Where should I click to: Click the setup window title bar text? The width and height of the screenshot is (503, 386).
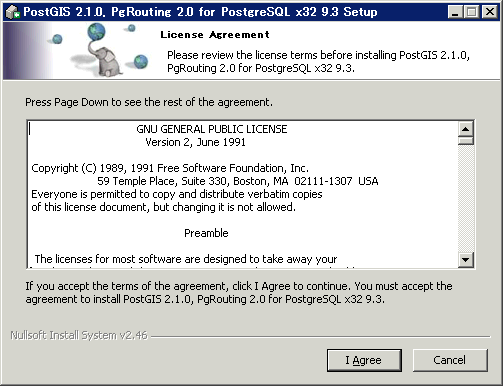pos(200,12)
